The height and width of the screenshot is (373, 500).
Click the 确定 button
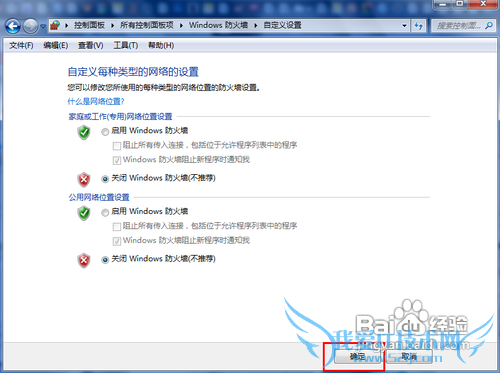(x=357, y=357)
